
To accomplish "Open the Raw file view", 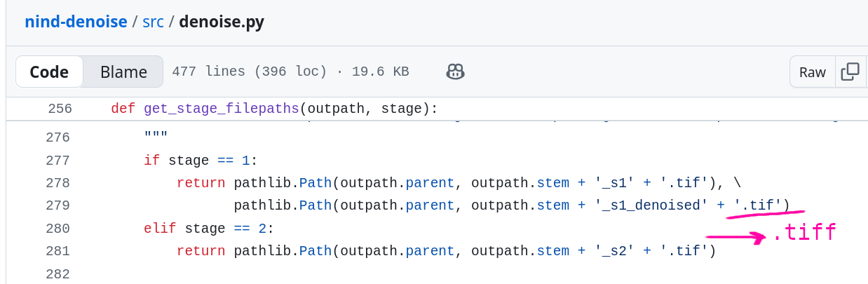I will [x=813, y=72].
